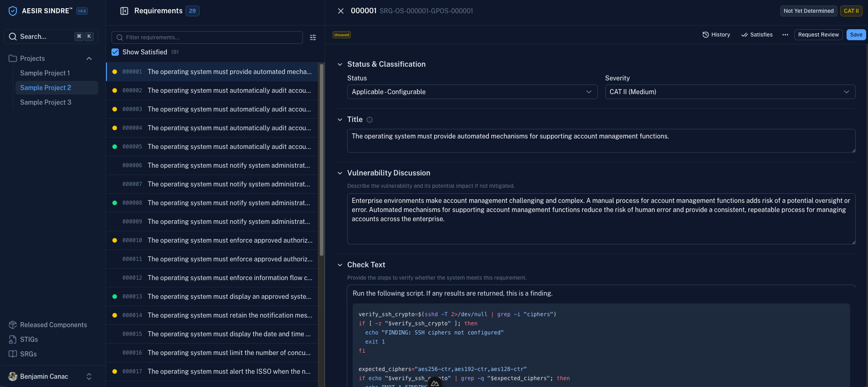
Task: Close the requirement 000001 detail panel
Action: [341, 11]
